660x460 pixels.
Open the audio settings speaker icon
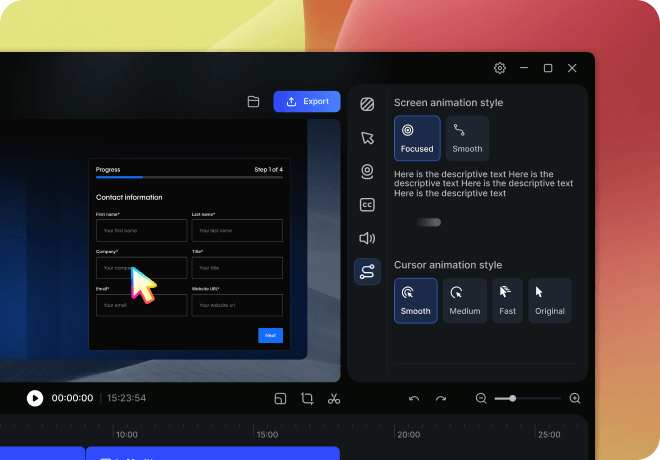(367, 238)
